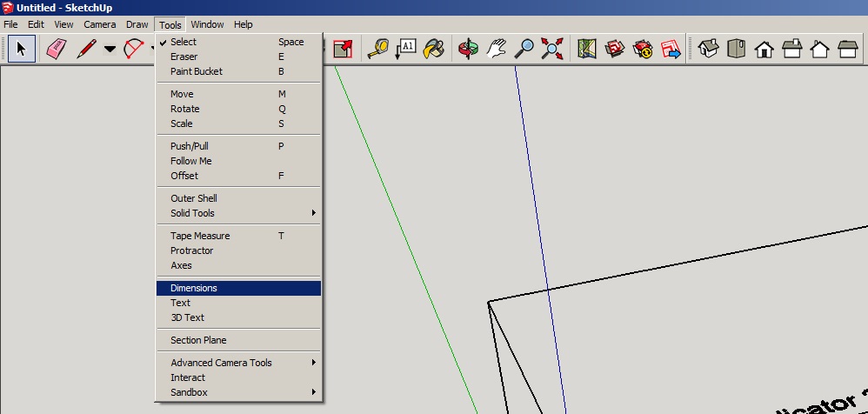
Task: Choose Paint Bucket from the Tools menu
Action: 238,71
